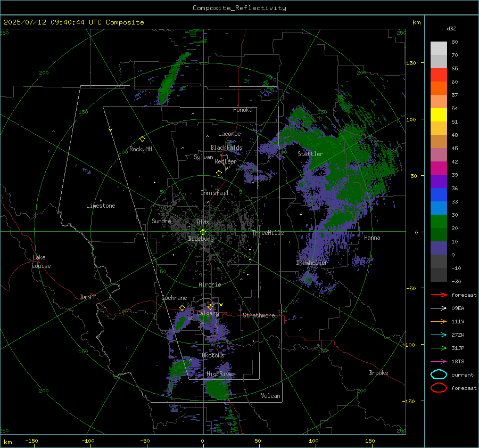Click the Olds label
The image size is (479, 448).
203,222
